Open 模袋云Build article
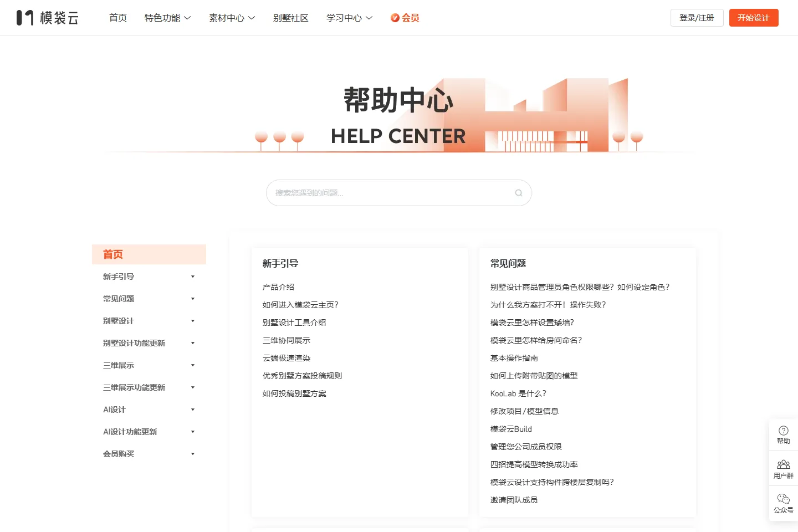 [x=511, y=429]
